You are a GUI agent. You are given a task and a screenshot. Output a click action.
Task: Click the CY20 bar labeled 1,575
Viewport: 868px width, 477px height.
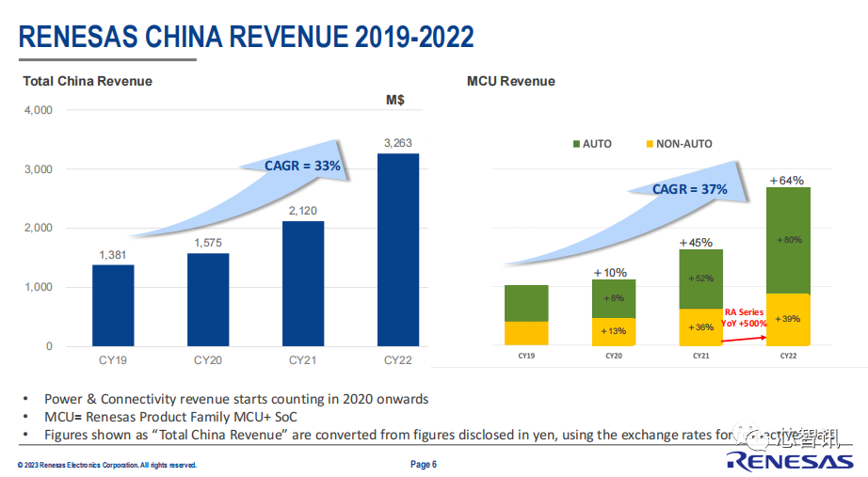click(x=208, y=300)
